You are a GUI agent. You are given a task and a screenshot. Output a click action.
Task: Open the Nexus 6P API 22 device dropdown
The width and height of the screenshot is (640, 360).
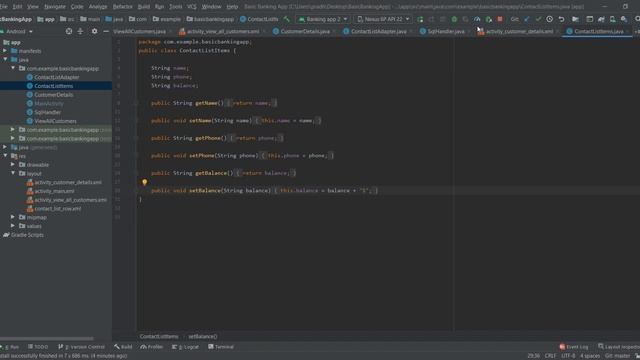click(x=383, y=19)
